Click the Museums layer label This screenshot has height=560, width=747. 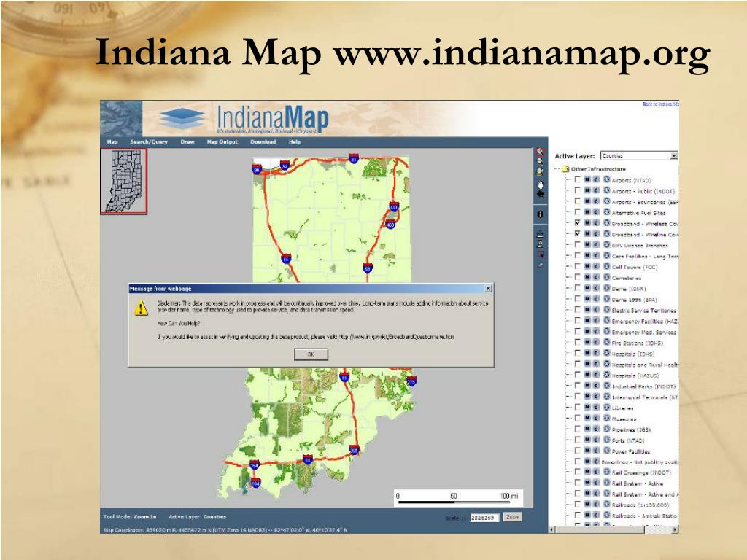(624, 419)
